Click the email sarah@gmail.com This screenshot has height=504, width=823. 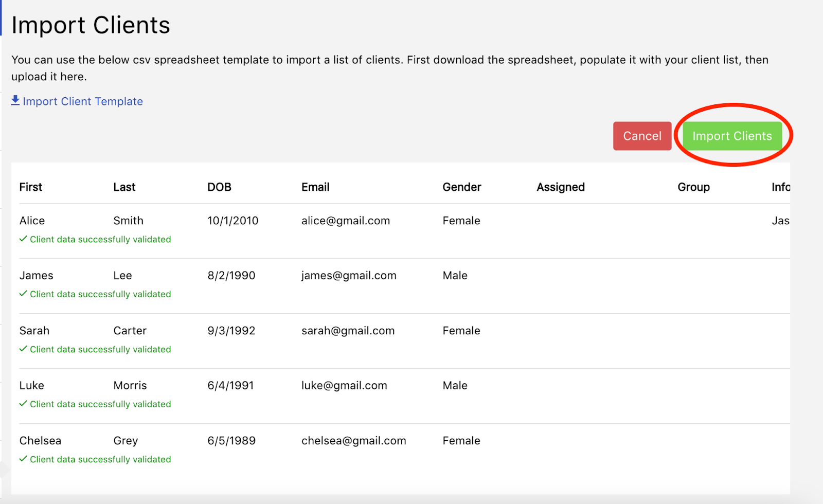[348, 331]
